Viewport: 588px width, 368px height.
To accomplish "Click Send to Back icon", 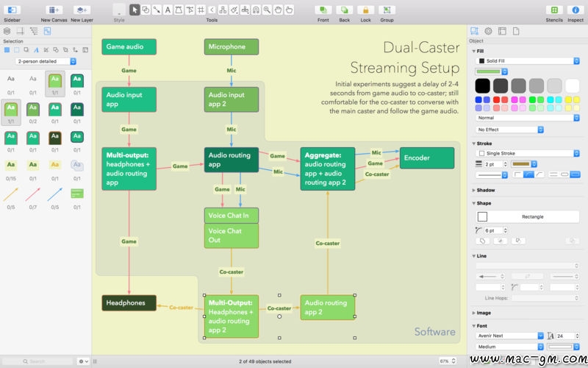I will point(344,10).
